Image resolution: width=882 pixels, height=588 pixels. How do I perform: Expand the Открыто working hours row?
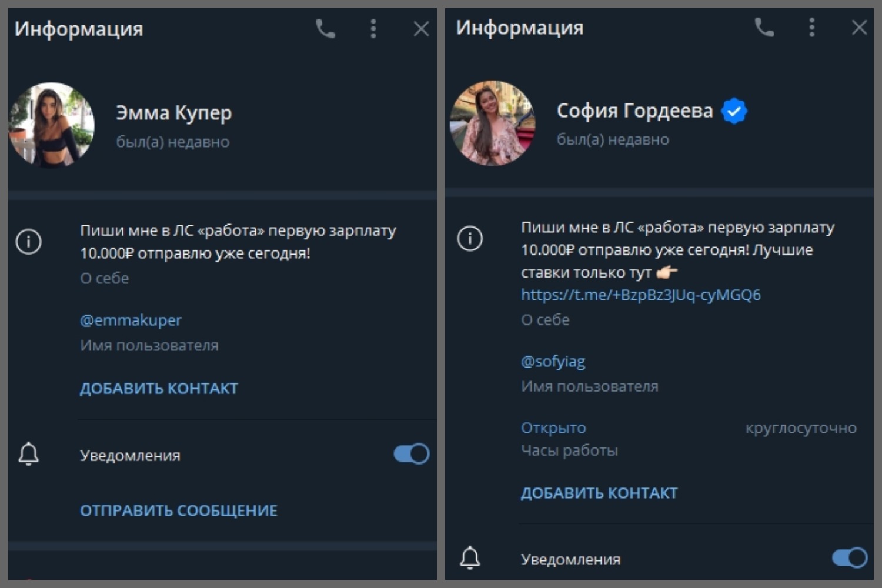click(553, 427)
